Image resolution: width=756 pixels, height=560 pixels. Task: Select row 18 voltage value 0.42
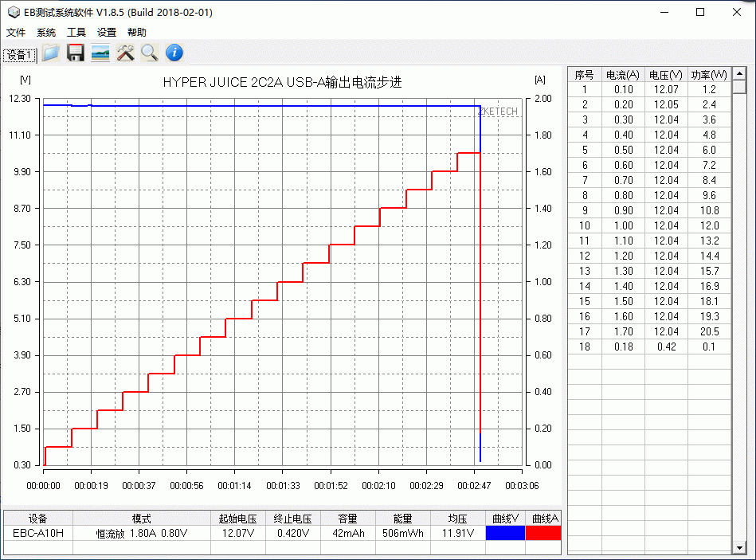point(666,347)
